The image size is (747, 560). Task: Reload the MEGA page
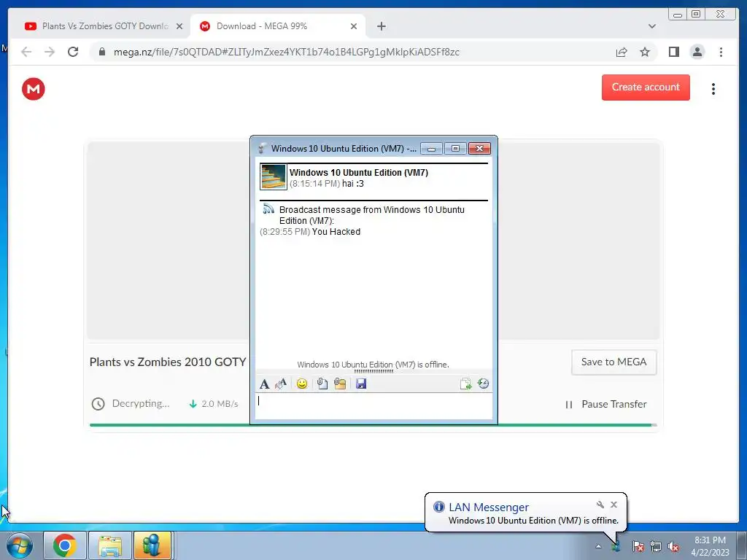tap(73, 52)
